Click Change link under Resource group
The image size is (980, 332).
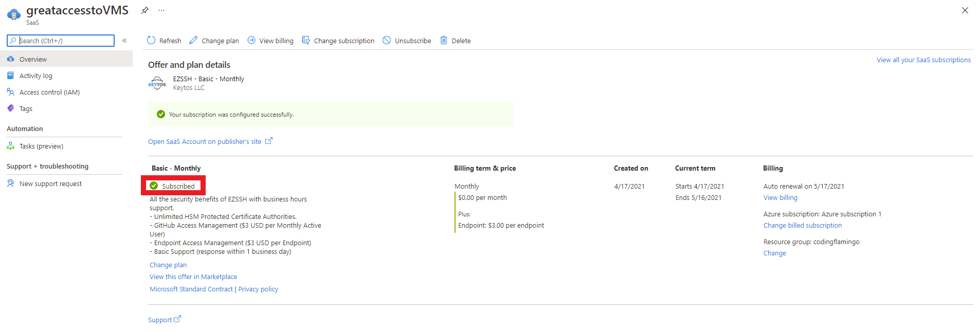click(774, 253)
